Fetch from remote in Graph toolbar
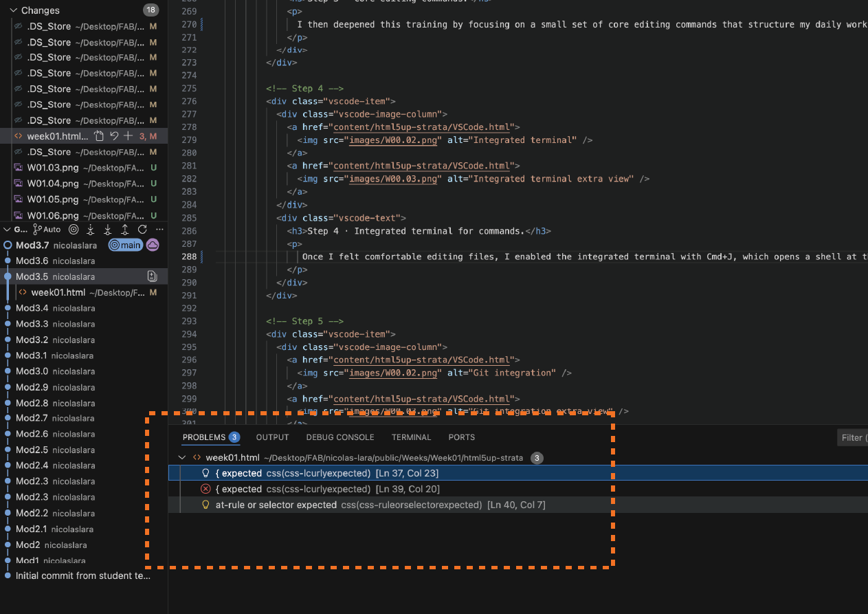Viewport: 868px width, 614px height. (x=91, y=229)
